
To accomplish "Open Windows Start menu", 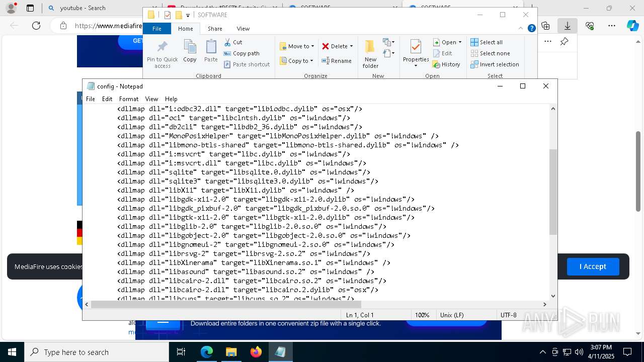I will click(x=12, y=352).
